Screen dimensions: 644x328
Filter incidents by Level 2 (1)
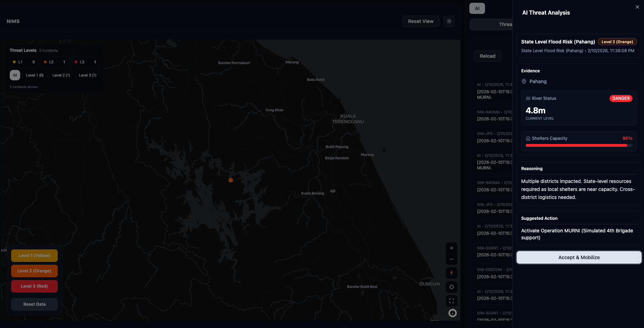[61, 75]
